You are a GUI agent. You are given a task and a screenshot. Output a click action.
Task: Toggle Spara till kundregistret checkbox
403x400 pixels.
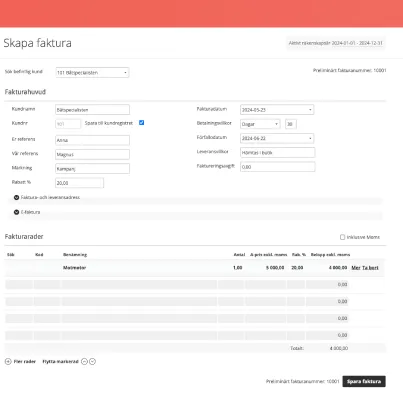(x=141, y=123)
